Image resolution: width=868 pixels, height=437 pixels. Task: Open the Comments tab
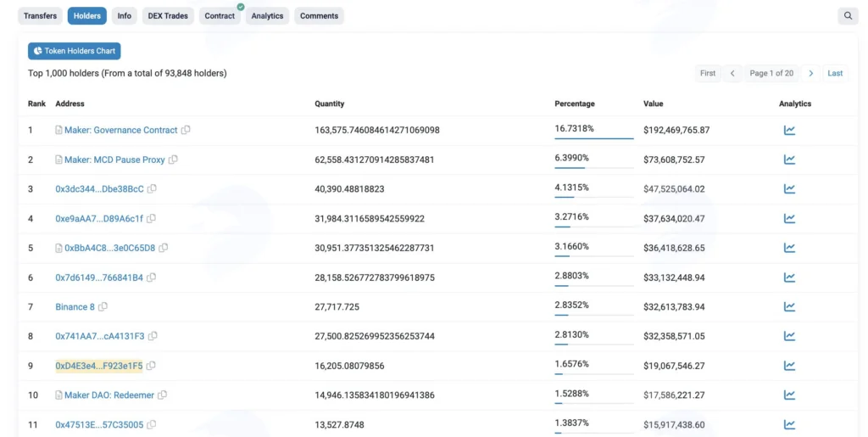tap(319, 16)
